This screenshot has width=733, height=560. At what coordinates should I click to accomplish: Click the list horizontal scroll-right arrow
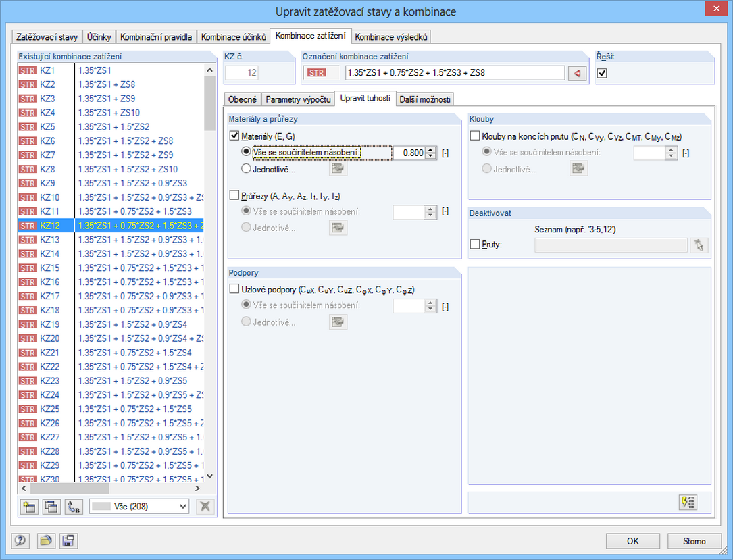click(197, 488)
